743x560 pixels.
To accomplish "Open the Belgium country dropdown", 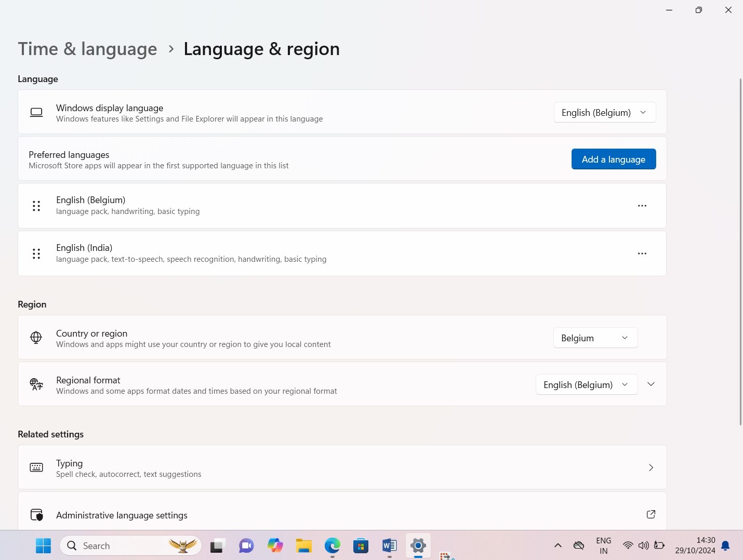I will tap(595, 338).
